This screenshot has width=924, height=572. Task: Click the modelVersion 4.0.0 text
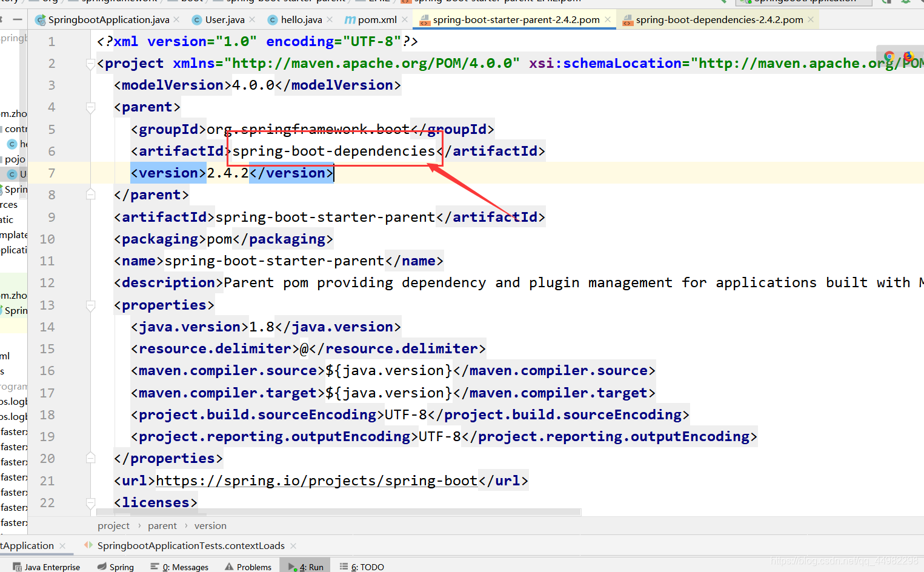[x=253, y=85]
